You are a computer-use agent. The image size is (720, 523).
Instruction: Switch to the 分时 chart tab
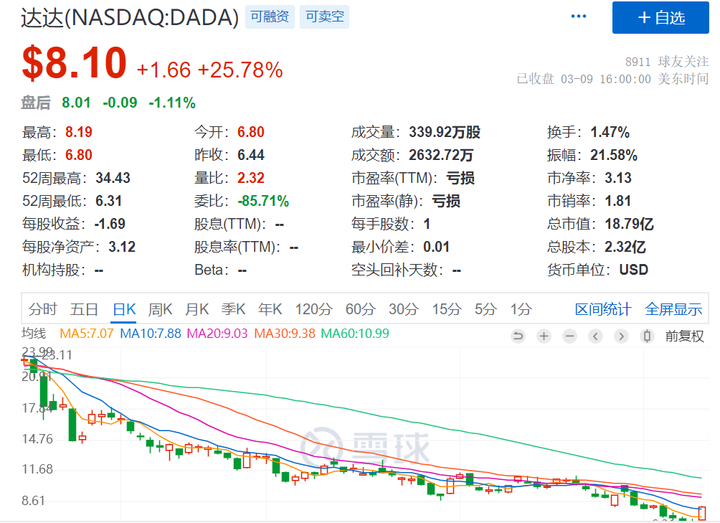(x=43, y=309)
